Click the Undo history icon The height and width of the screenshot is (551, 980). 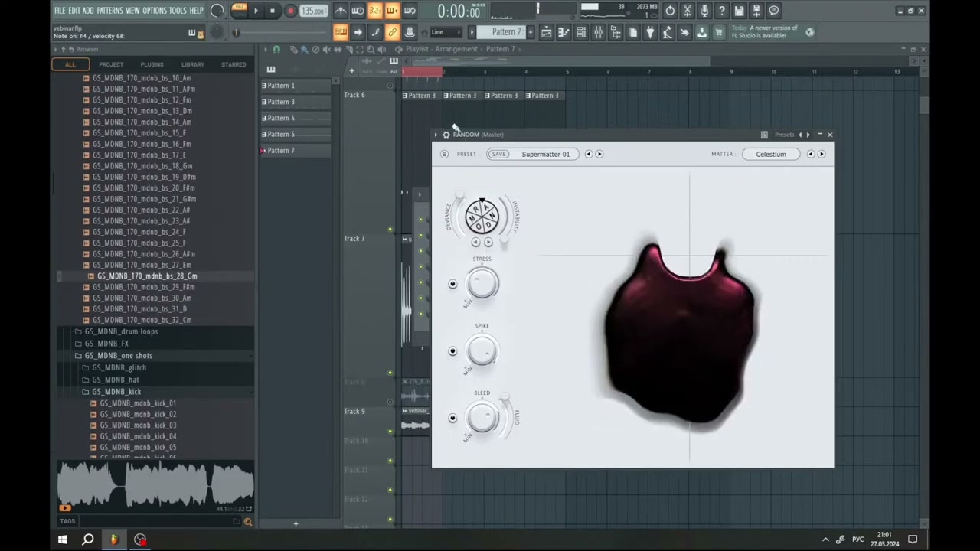click(670, 11)
